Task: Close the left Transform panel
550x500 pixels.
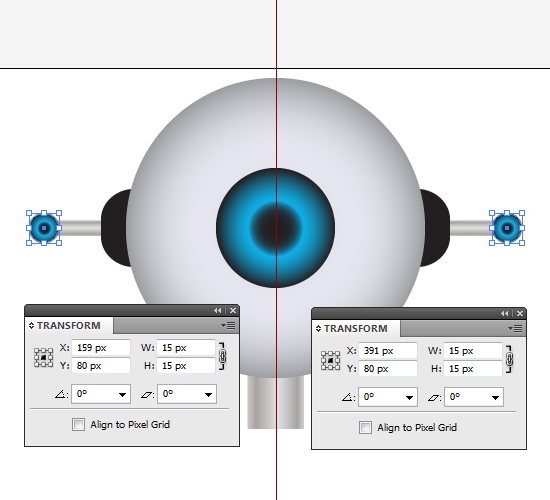Action: pyautogui.click(x=233, y=311)
